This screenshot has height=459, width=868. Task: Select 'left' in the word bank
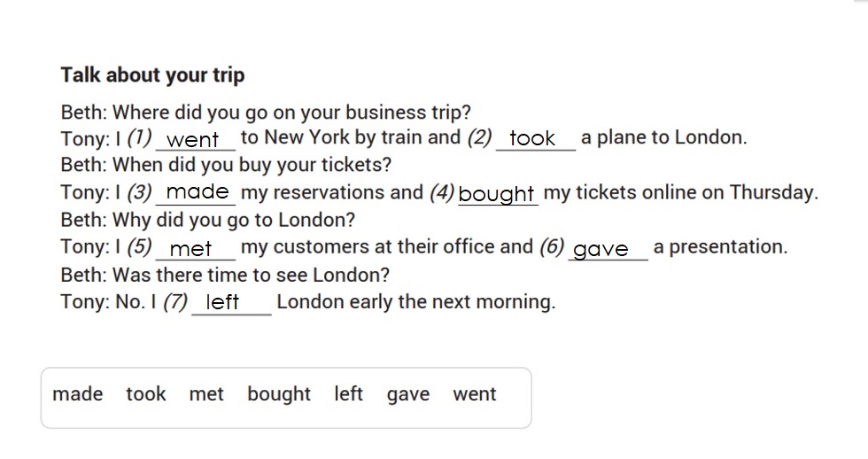pos(348,394)
